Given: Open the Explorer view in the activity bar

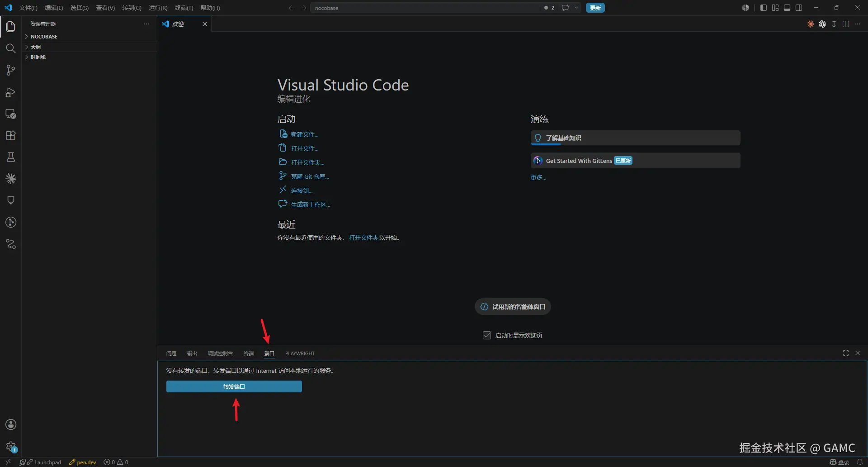Looking at the screenshot, I should pos(11,27).
